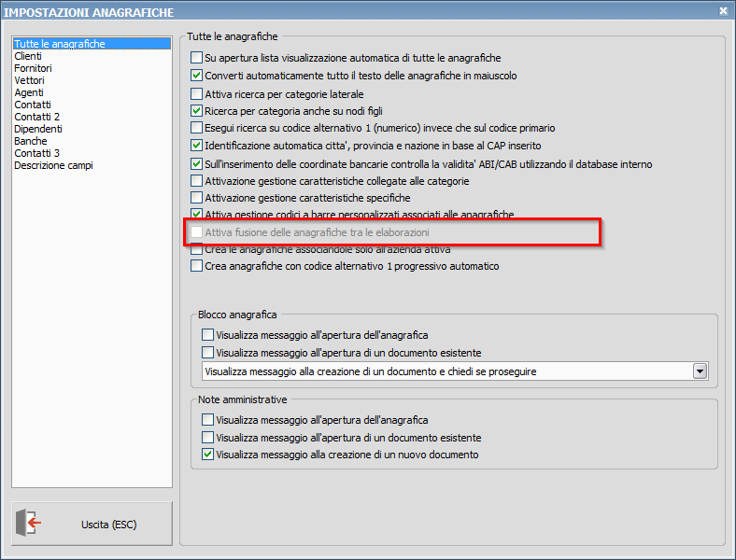Click 'Visualizza messaggio alla creazione...chiedi se proseguire' field
Image resolution: width=736 pixels, height=560 pixels.
[455, 371]
